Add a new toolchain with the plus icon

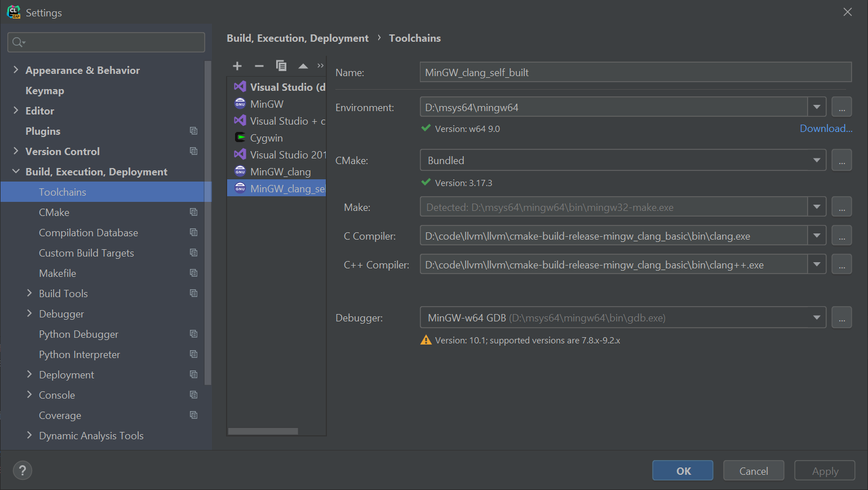[x=237, y=65]
